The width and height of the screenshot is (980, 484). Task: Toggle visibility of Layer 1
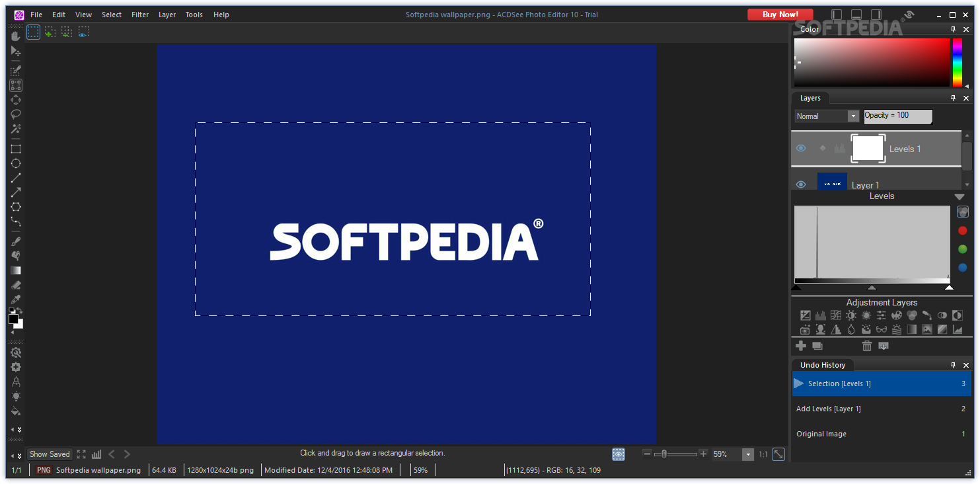coord(801,184)
